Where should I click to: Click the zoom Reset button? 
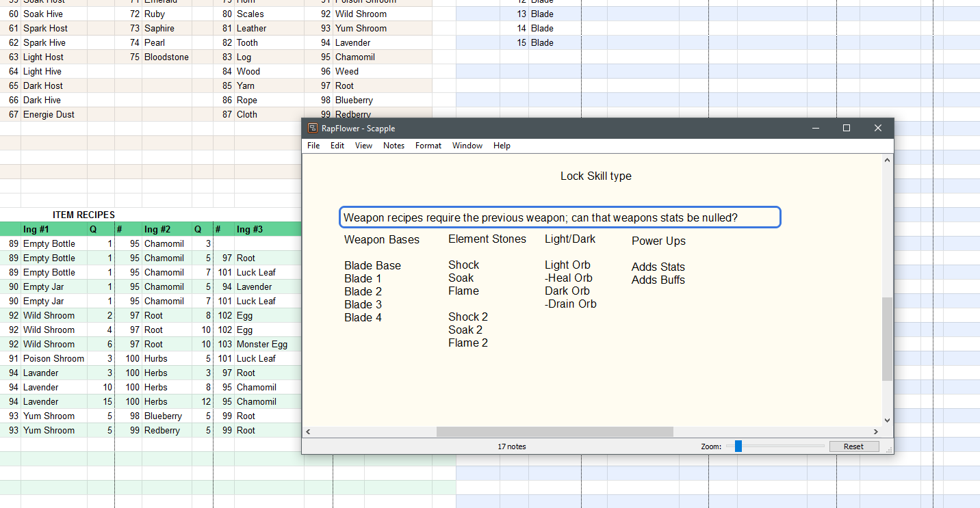(x=853, y=446)
